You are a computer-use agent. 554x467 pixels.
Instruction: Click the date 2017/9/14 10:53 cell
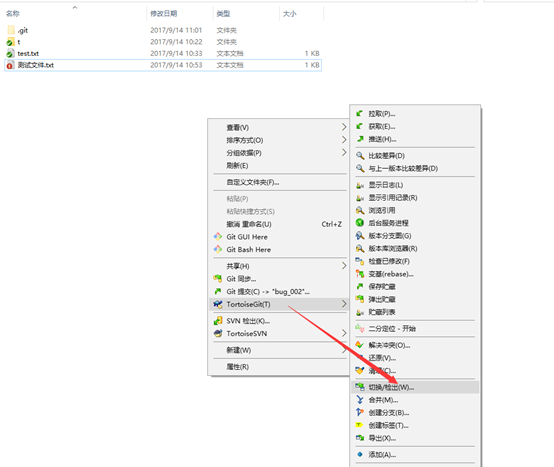(x=176, y=65)
